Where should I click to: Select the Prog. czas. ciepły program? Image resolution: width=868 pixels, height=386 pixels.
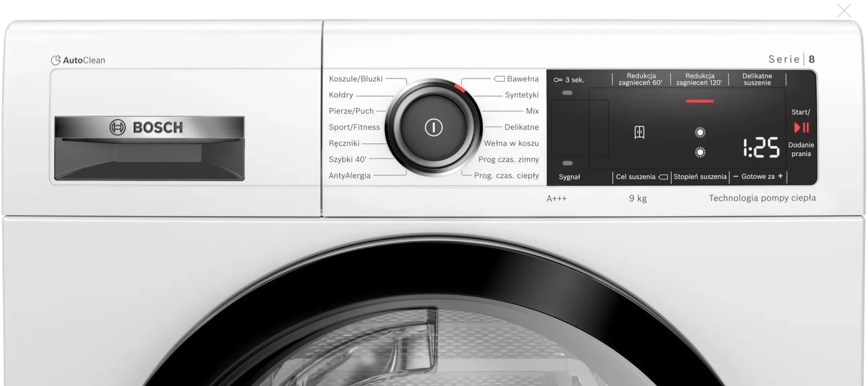coord(506,176)
